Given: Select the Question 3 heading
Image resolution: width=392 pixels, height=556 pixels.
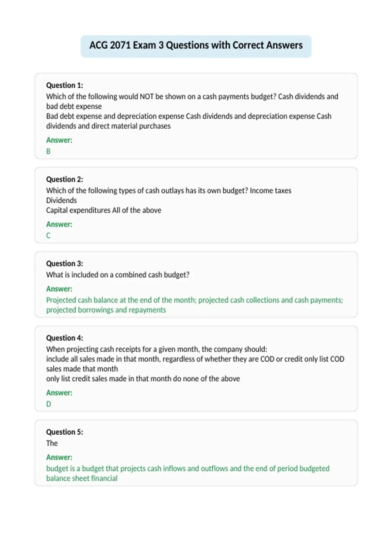Looking at the screenshot, I should pyautogui.click(x=65, y=264).
